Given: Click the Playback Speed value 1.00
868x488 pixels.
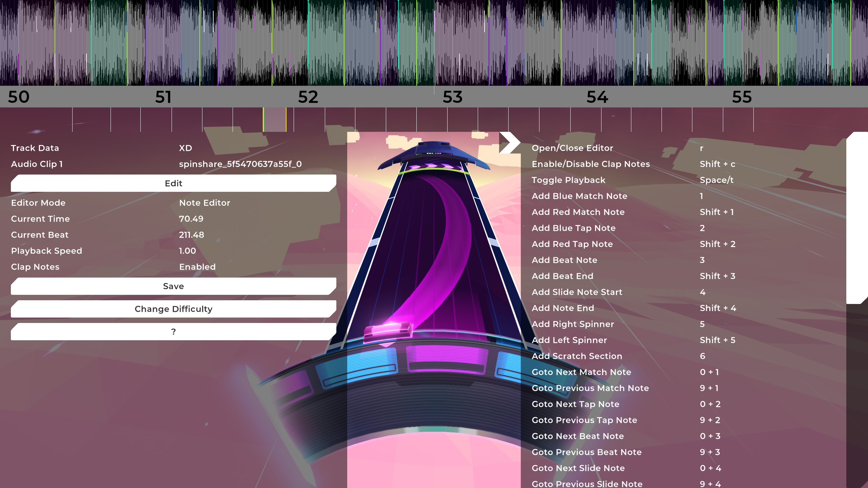Looking at the screenshot, I should (x=188, y=251).
